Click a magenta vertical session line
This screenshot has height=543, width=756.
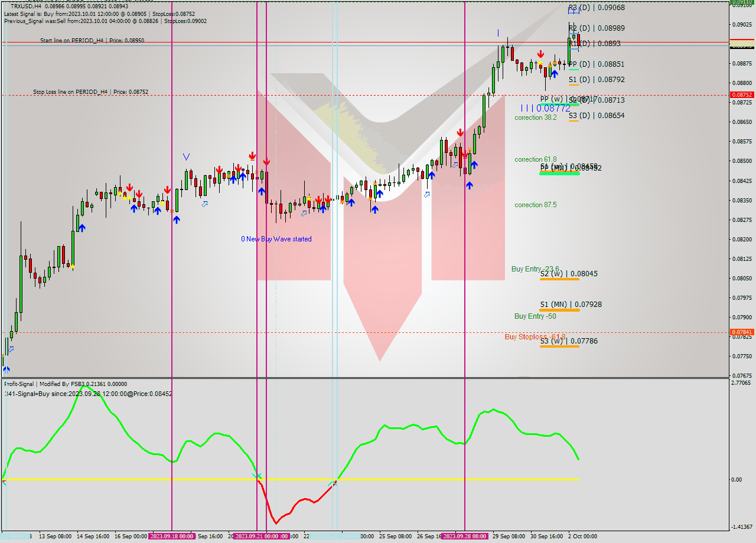point(171,266)
